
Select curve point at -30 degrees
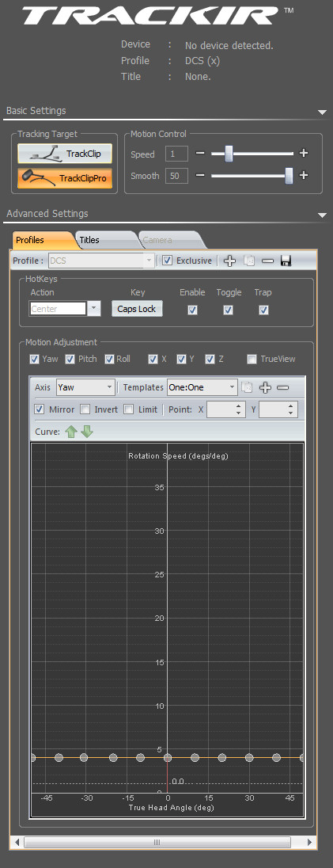84,758
